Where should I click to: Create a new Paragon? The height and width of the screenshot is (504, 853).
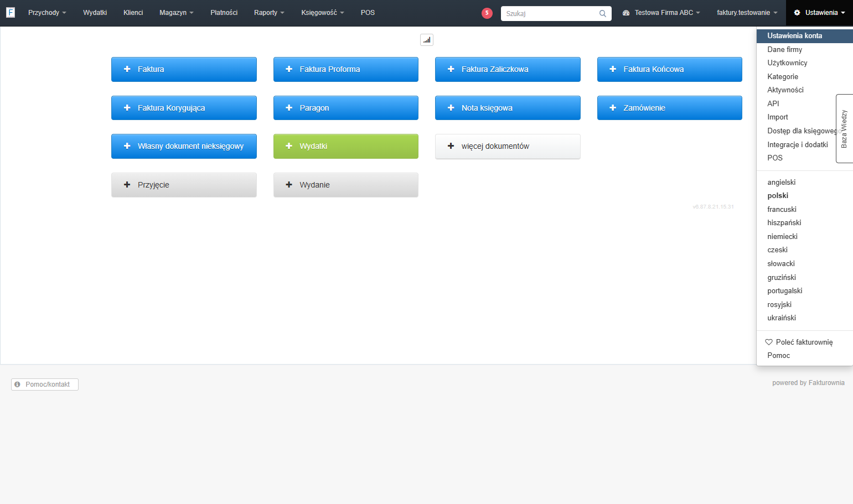click(346, 108)
